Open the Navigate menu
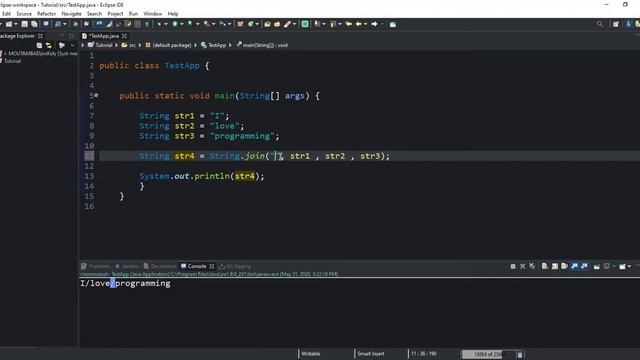This screenshot has height=360, width=640. 71,13
